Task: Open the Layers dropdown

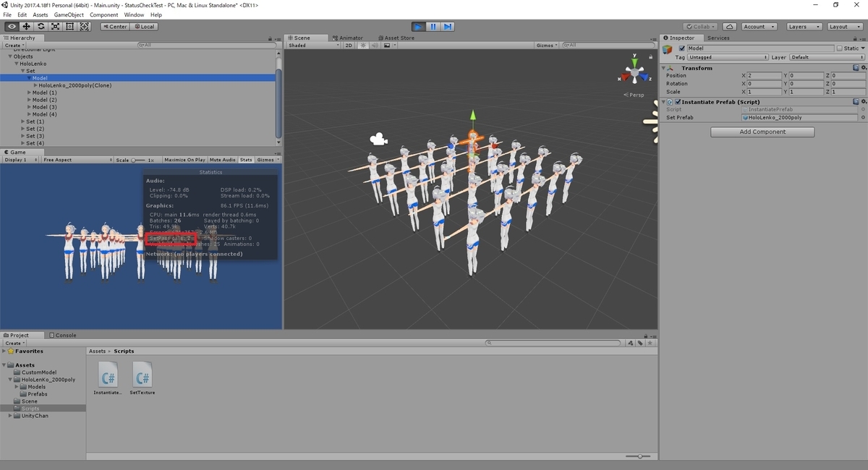Action: click(804, 27)
